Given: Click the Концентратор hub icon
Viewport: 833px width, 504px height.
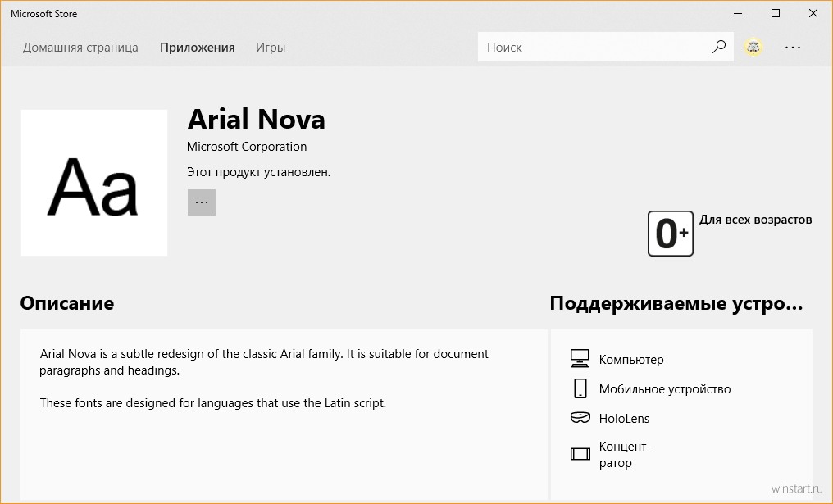Looking at the screenshot, I should 580,454.
